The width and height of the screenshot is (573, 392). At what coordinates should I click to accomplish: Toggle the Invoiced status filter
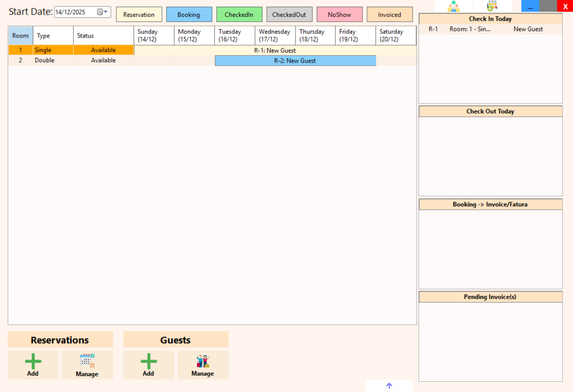tap(389, 15)
